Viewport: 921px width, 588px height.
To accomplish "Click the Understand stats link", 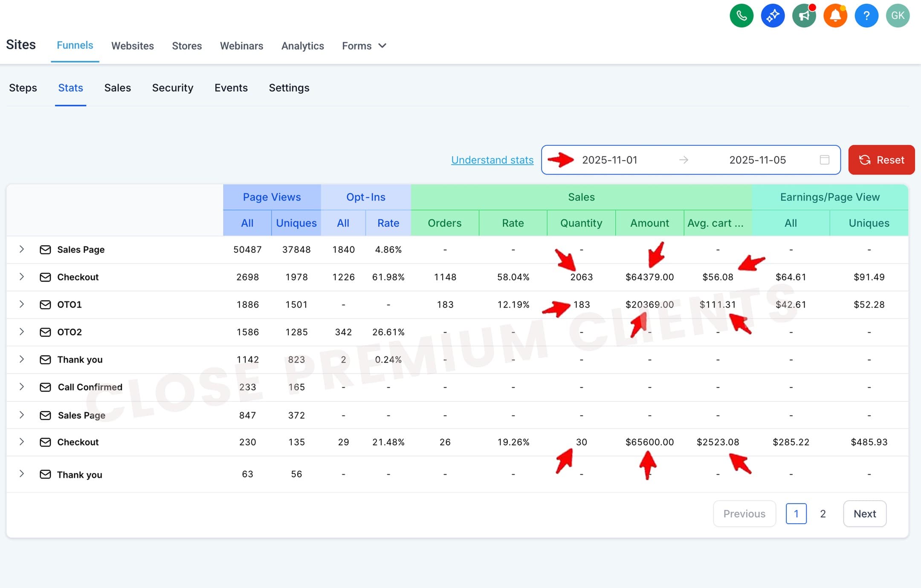I will pos(492,160).
